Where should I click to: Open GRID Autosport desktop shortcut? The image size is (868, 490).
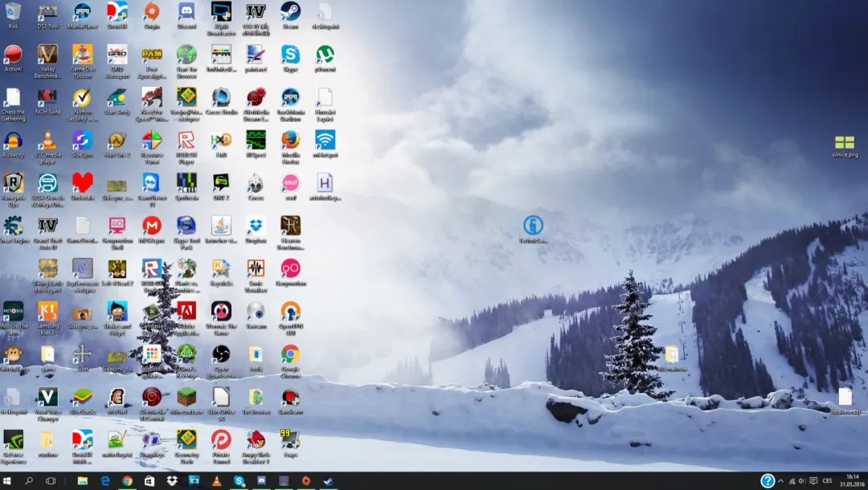pyautogui.click(x=117, y=61)
